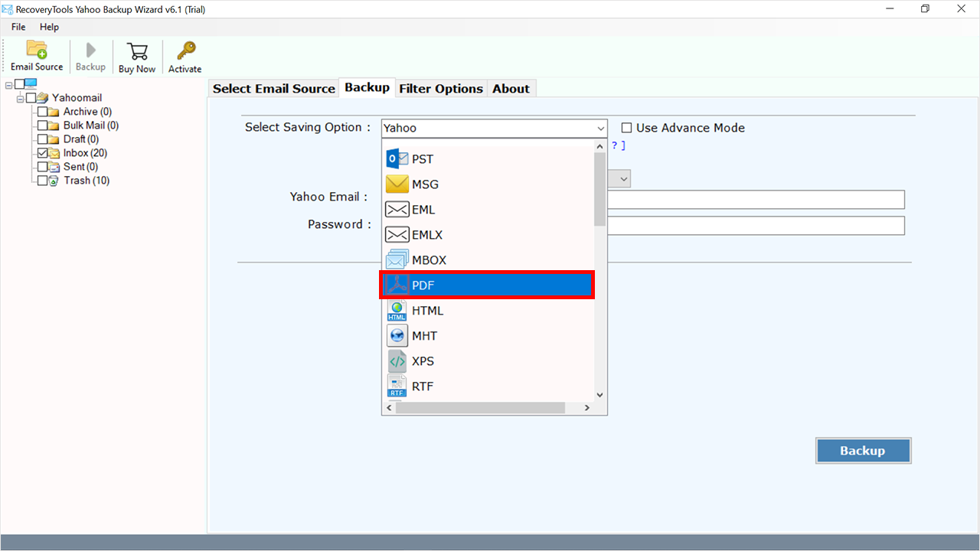Collapse the Yahoomail tree node
This screenshot has height=551, width=980.
pyautogui.click(x=20, y=99)
